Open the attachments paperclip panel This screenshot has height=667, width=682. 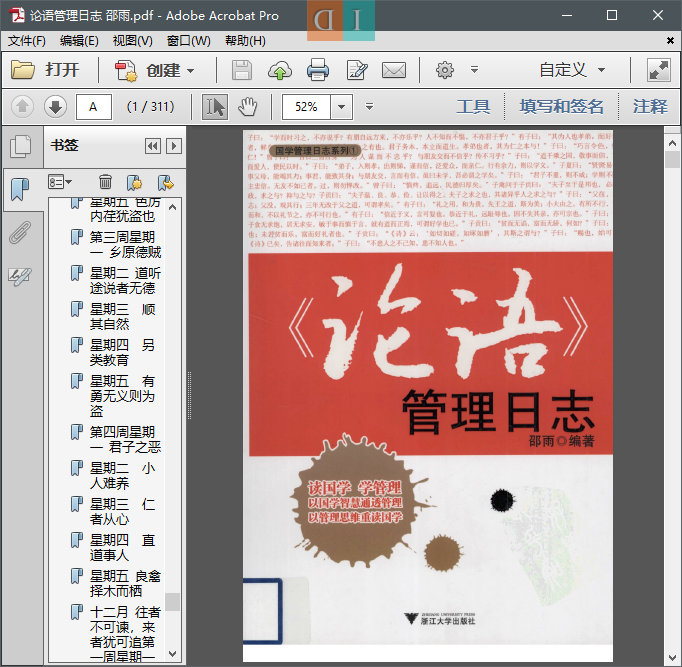pyautogui.click(x=20, y=233)
